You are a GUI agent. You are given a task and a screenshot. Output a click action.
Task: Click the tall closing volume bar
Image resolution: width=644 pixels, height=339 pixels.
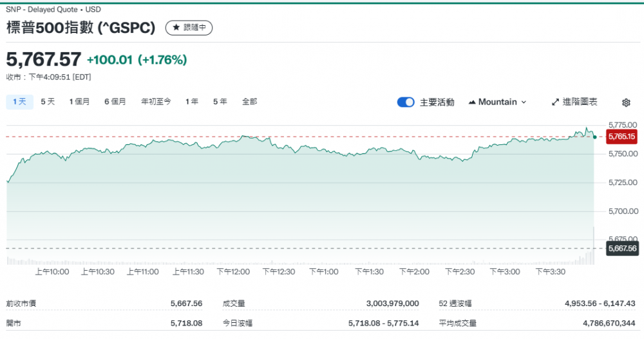pyautogui.click(x=593, y=245)
